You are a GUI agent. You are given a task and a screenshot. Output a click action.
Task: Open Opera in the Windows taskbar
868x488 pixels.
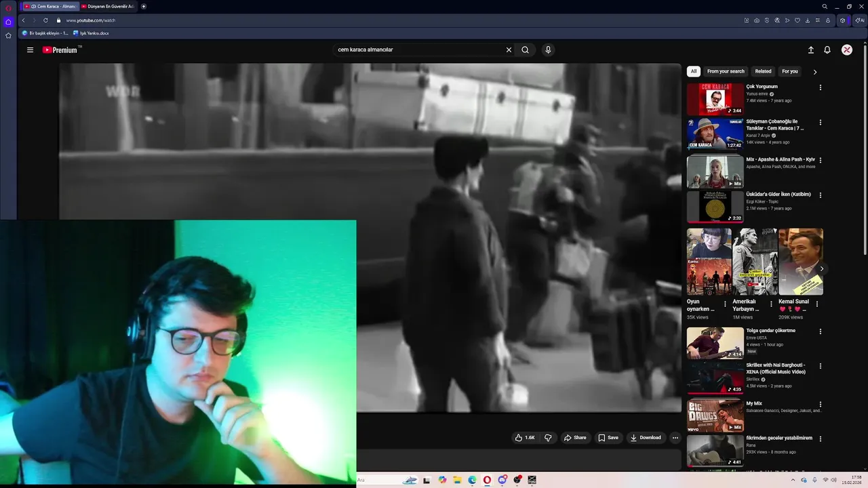[x=487, y=480]
